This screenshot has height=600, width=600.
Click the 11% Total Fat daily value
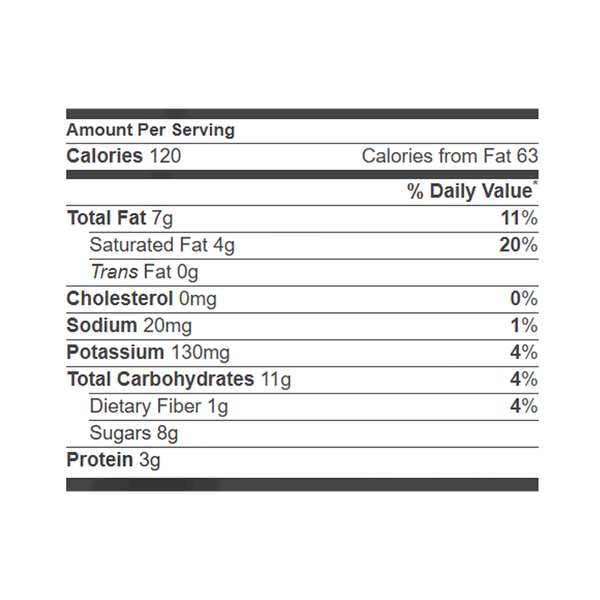522,218
